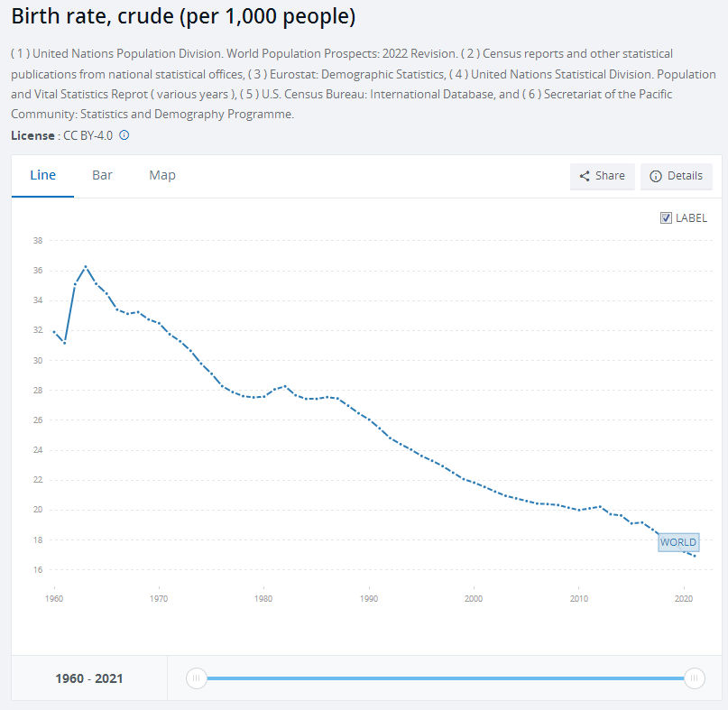The image size is (728, 710).
Task: Switch to the Map view tab
Action: tap(162, 175)
